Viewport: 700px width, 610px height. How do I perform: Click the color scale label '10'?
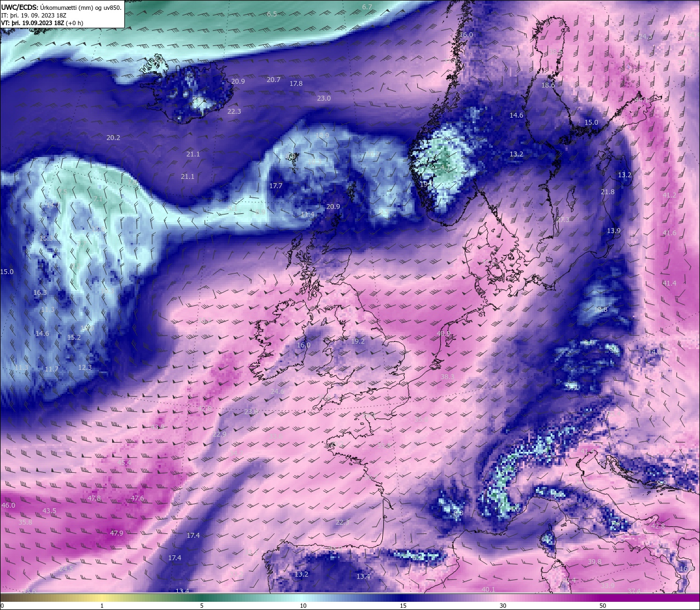pyautogui.click(x=303, y=606)
